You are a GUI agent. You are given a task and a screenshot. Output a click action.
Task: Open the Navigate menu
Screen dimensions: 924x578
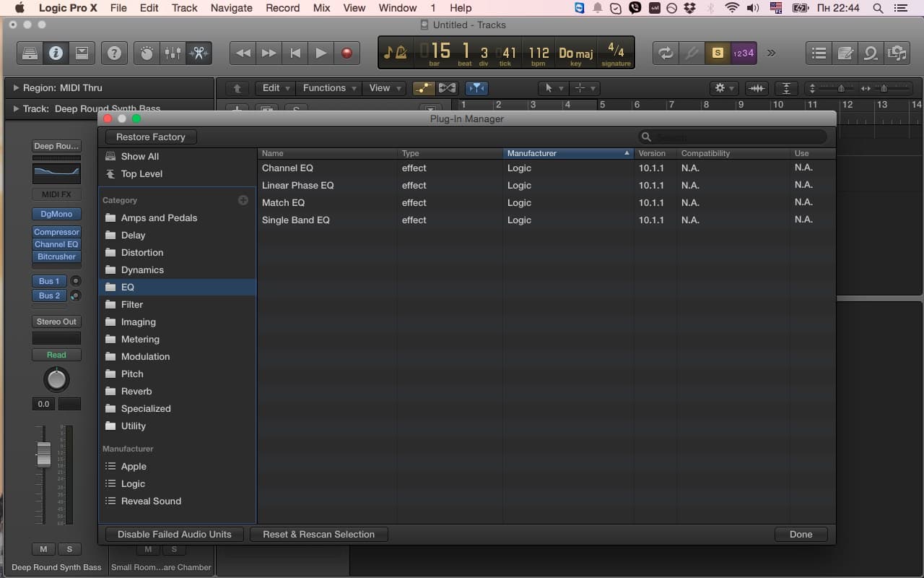231,8
